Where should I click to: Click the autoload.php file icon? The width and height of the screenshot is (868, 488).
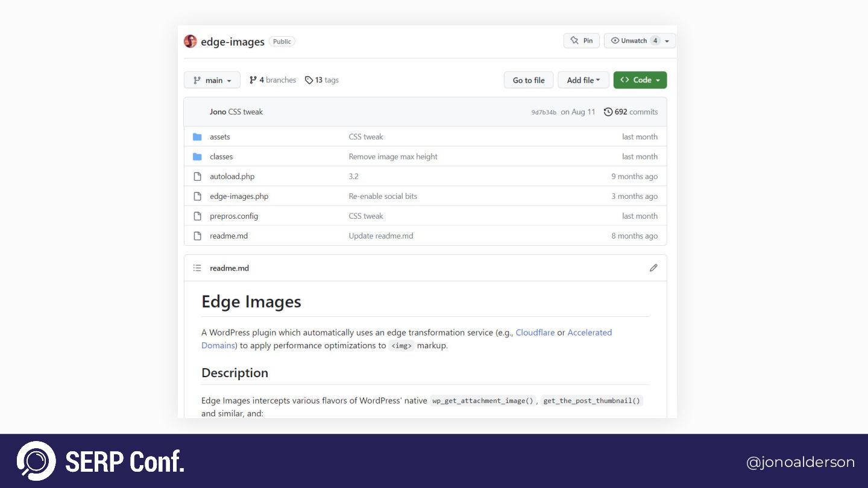tap(197, 177)
